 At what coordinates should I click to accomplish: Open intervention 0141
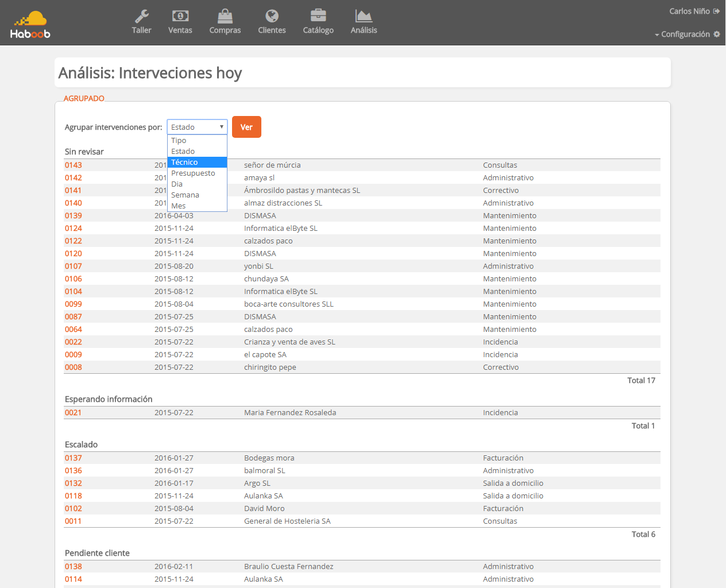click(74, 191)
